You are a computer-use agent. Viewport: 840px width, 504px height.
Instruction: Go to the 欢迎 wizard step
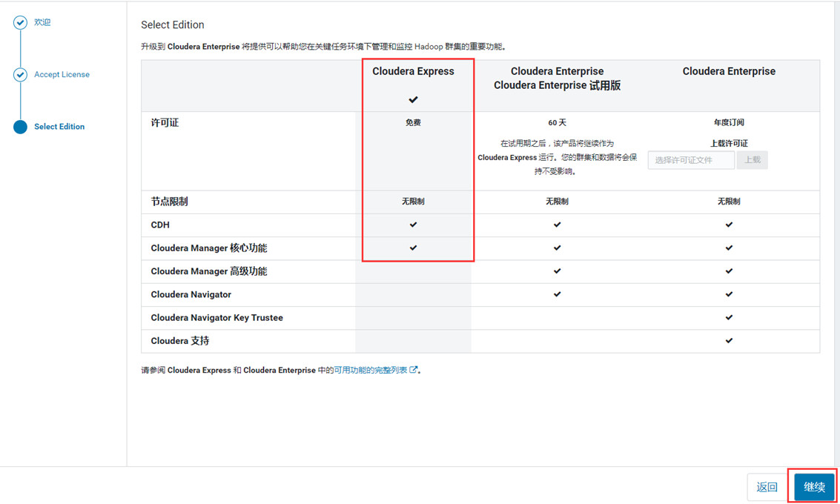click(42, 22)
